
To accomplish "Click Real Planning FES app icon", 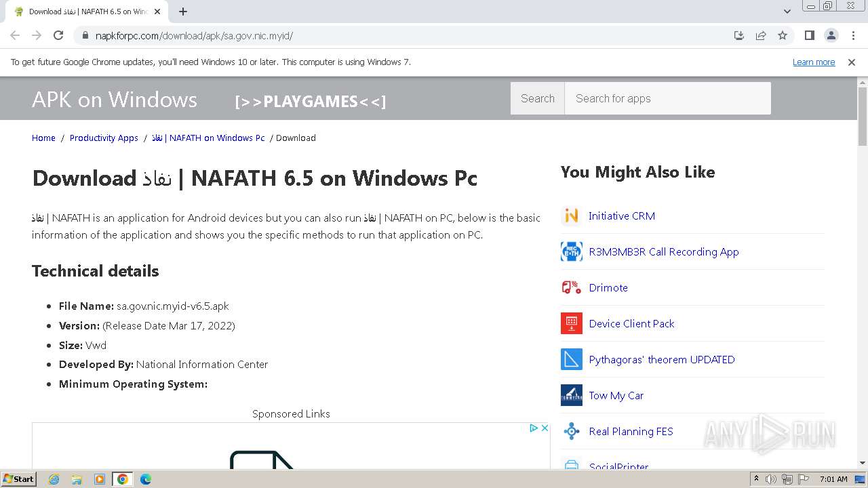I will point(572,432).
